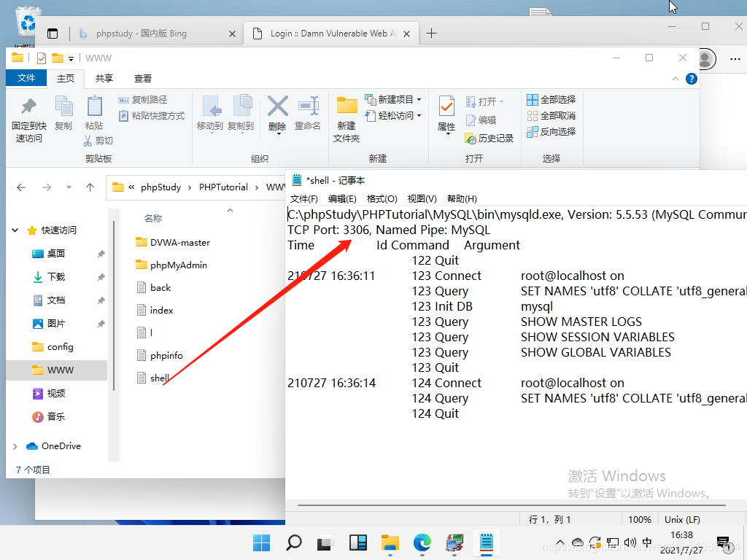Sort by Name (名称) column header
Screen dimensions: 747x560
[153, 219]
